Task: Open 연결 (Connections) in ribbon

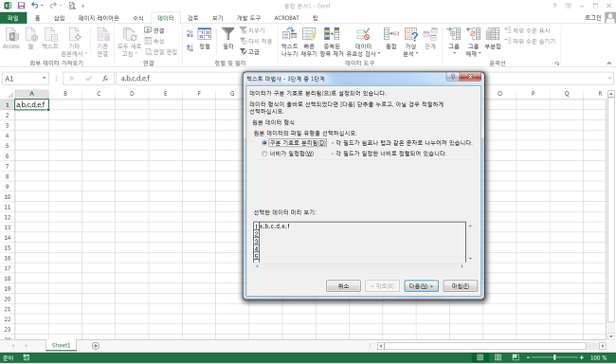Action: pos(154,30)
